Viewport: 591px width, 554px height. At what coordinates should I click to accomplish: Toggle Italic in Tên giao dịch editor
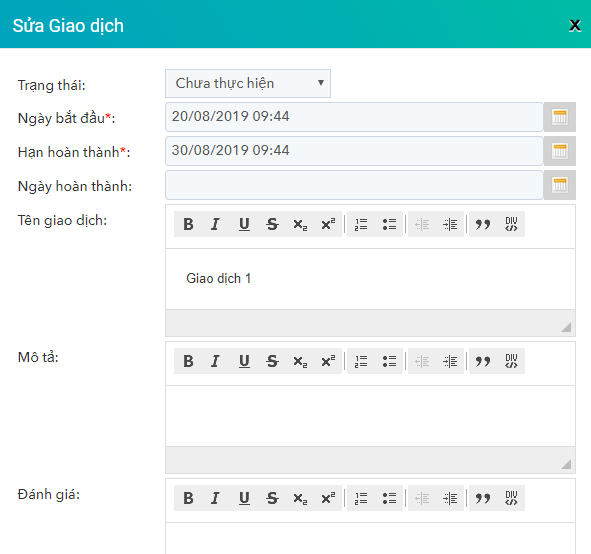[x=216, y=224]
